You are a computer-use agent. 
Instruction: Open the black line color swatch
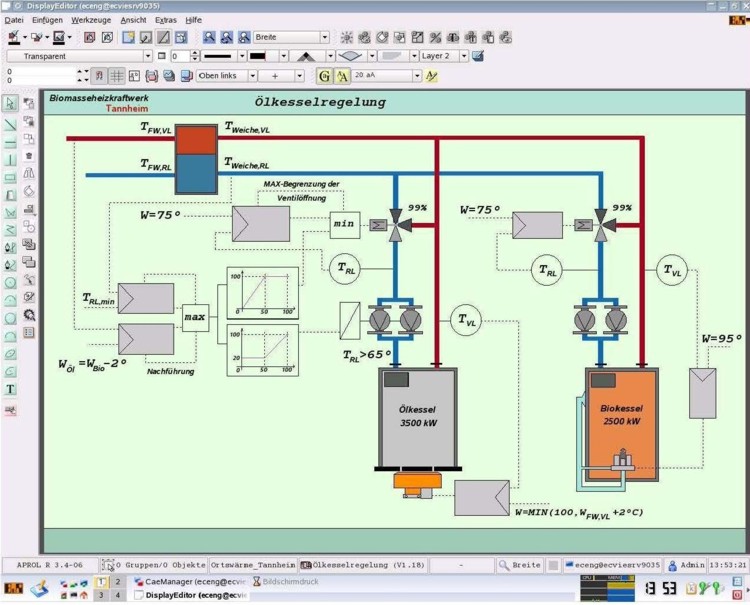point(258,56)
